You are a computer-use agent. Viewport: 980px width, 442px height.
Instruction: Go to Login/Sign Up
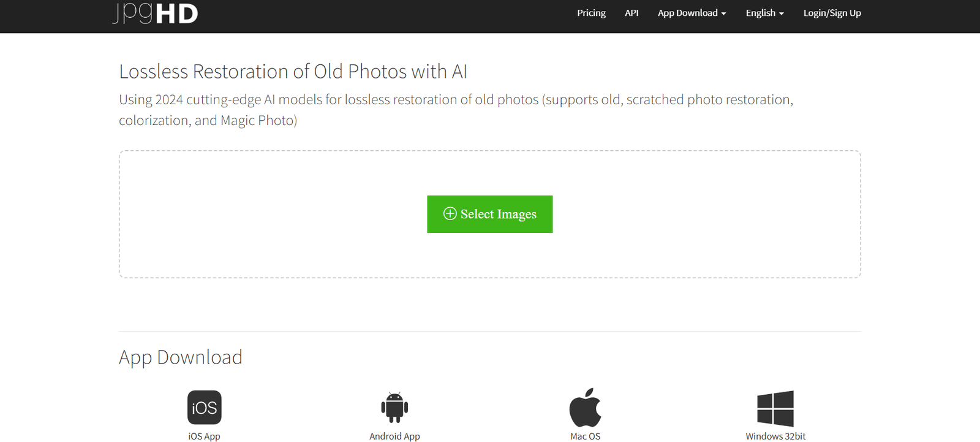[x=832, y=13]
